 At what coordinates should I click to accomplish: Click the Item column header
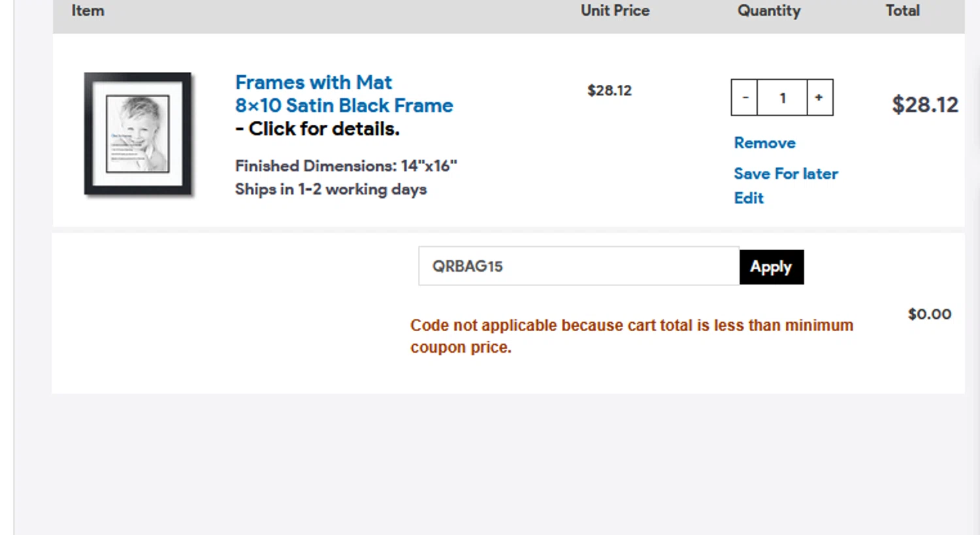[88, 11]
